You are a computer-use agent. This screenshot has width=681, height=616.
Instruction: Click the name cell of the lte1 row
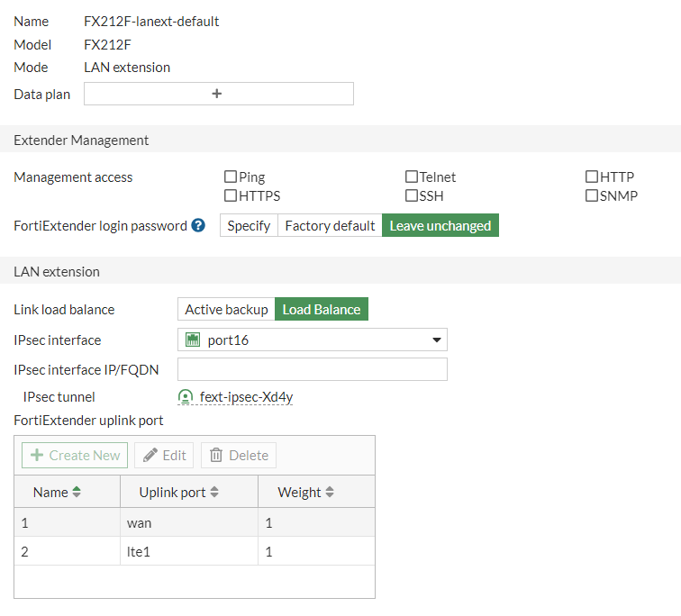pyautogui.click(x=68, y=551)
